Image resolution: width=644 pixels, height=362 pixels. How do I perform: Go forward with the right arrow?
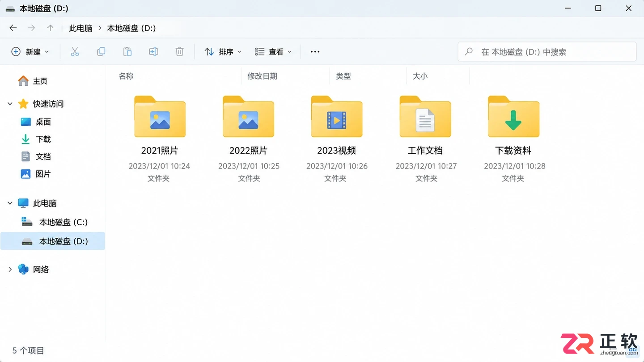31,28
